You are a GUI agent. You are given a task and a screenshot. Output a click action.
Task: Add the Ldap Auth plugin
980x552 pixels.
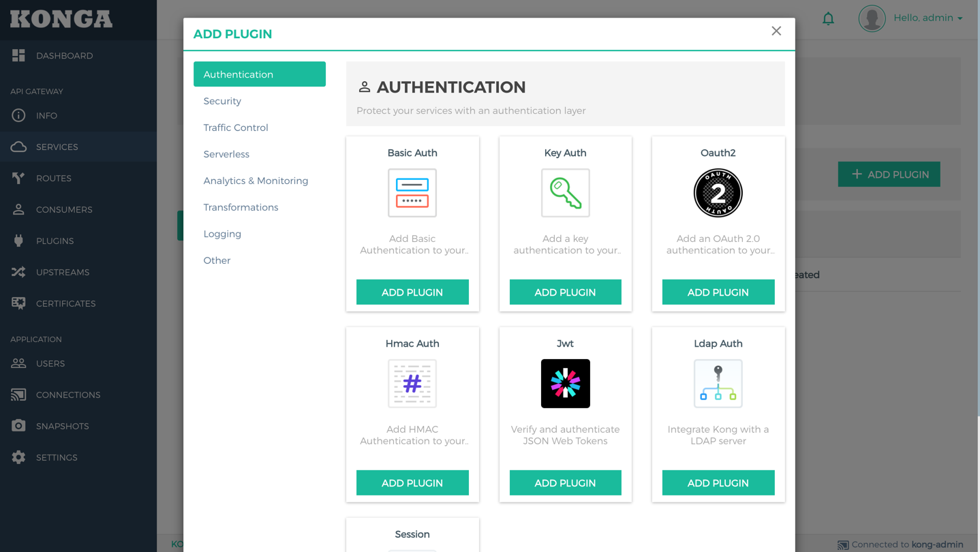(x=718, y=483)
